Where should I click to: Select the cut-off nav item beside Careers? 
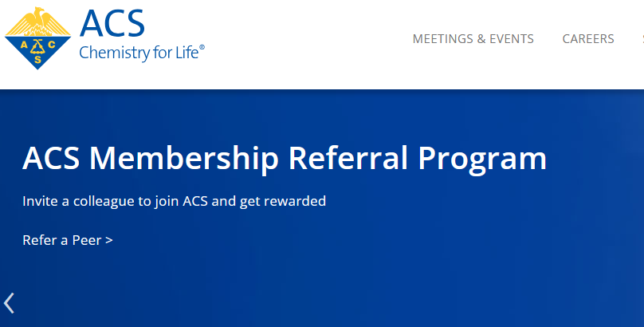[x=641, y=38]
